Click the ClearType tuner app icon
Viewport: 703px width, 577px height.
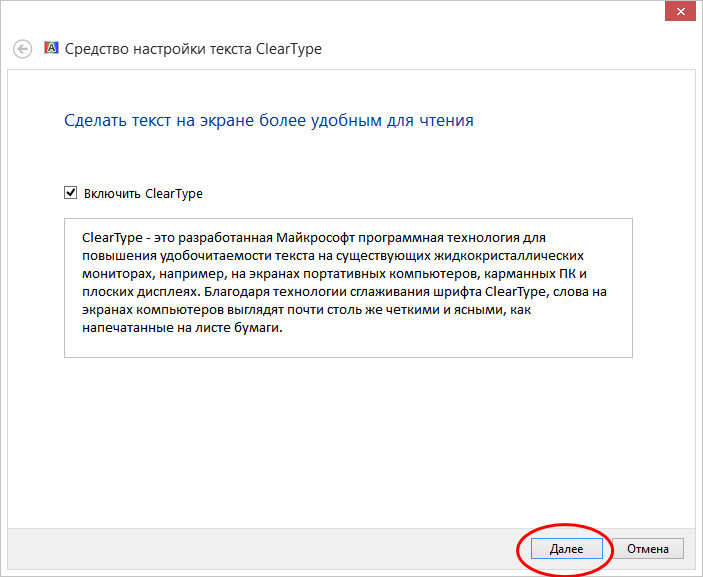(x=51, y=48)
